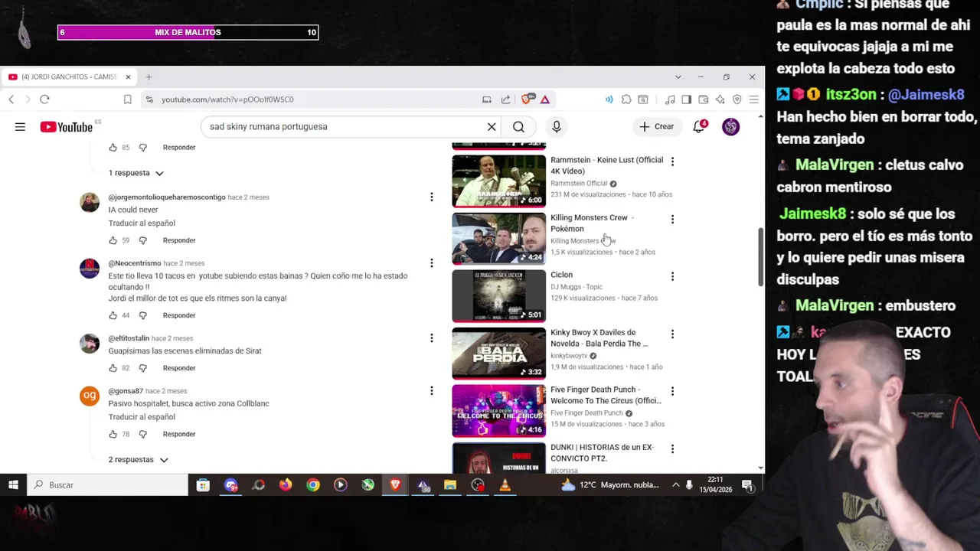Like the comment by @jorgemontolioqueharemoscontigo

[x=113, y=240]
